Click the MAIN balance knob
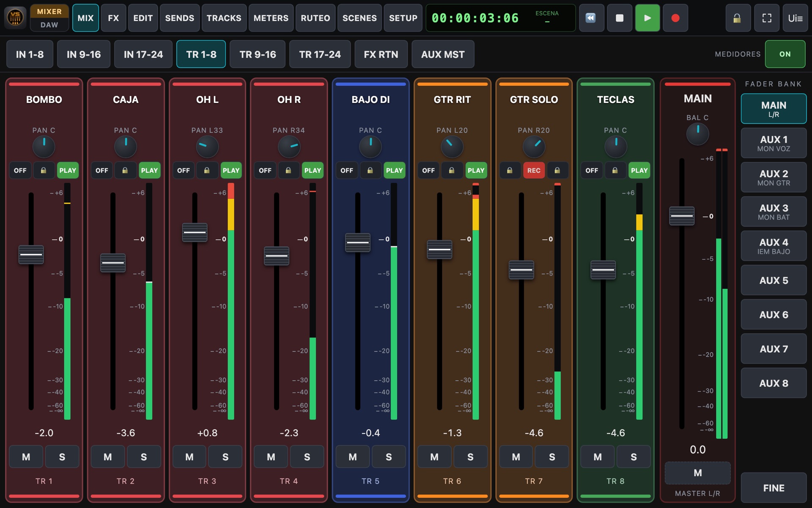The width and height of the screenshot is (812, 508). pyautogui.click(x=697, y=134)
